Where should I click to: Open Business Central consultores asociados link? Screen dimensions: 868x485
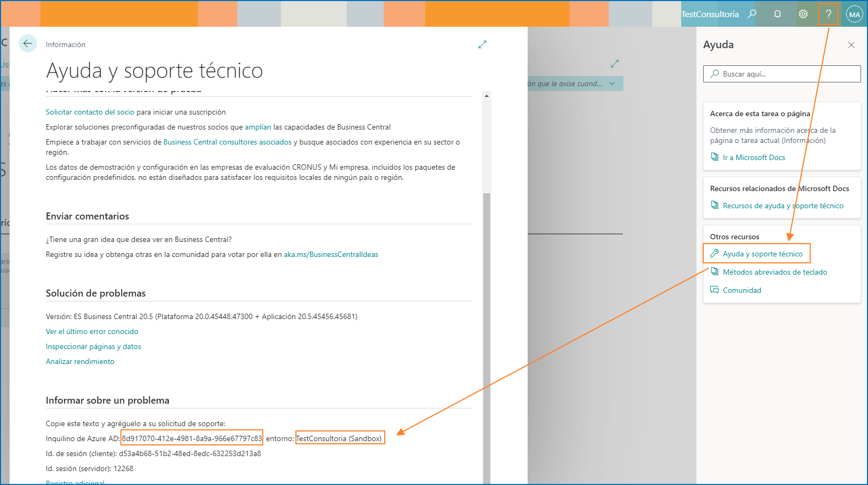pyautogui.click(x=227, y=142)
